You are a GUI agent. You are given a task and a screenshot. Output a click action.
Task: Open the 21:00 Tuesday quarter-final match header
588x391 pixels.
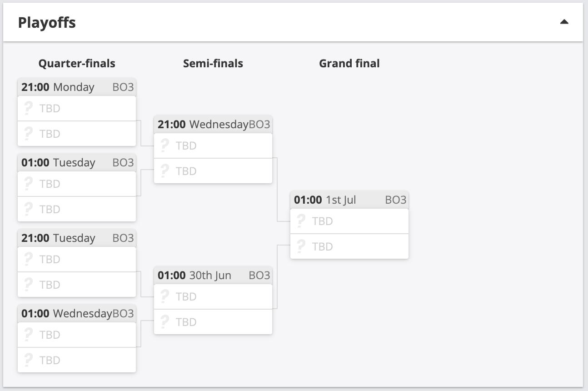pos(77,238)
